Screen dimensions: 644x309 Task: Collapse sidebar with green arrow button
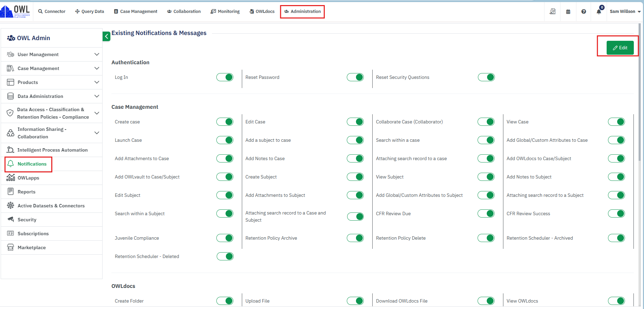tap(106, 36)
